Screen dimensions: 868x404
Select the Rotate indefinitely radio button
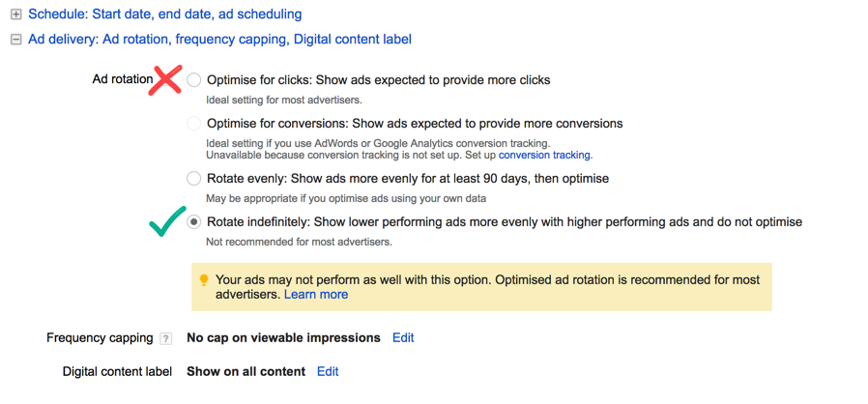point(195,222)
